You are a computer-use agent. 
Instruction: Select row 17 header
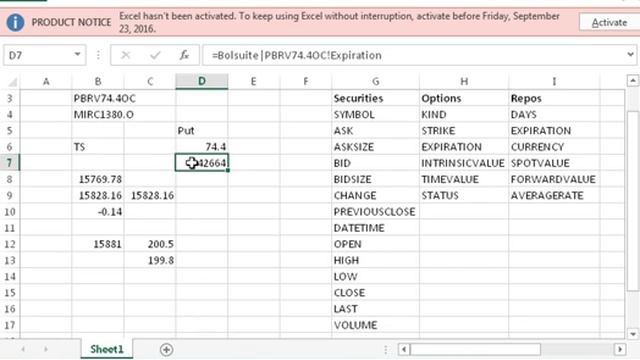10,325
